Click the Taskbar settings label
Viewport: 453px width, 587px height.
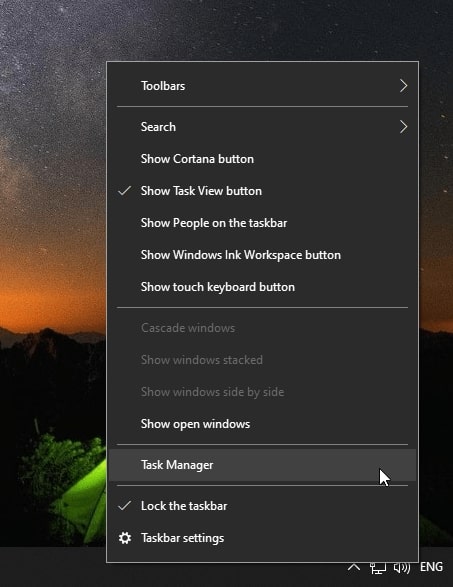[182, 538]
